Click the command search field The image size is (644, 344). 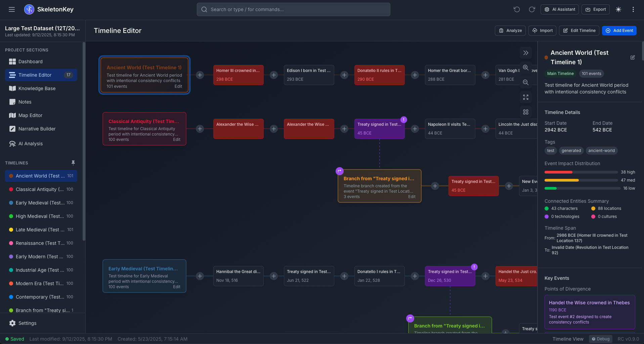tap(293, 9)
